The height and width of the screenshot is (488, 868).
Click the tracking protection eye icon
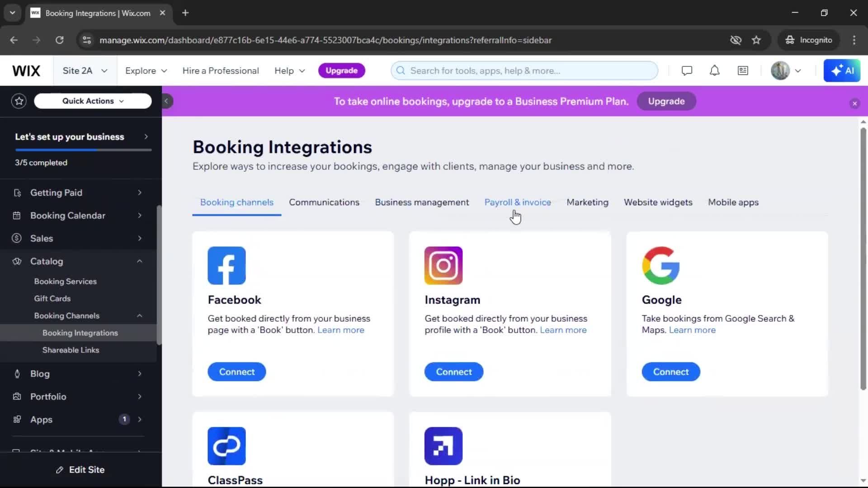point(736,40)
